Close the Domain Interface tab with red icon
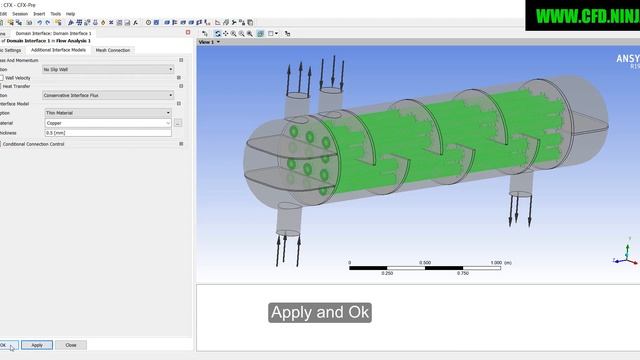Viewport: 640px width, 360px height. tap(188, 32)
